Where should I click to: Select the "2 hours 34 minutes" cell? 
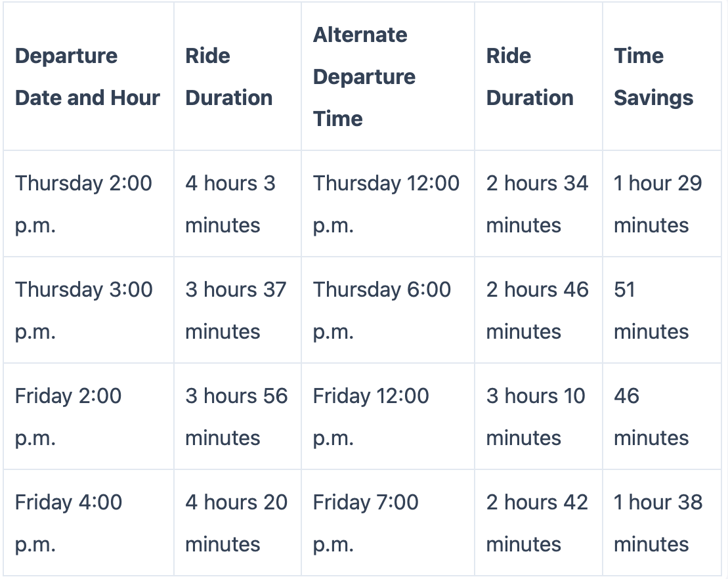coord(538,204)
